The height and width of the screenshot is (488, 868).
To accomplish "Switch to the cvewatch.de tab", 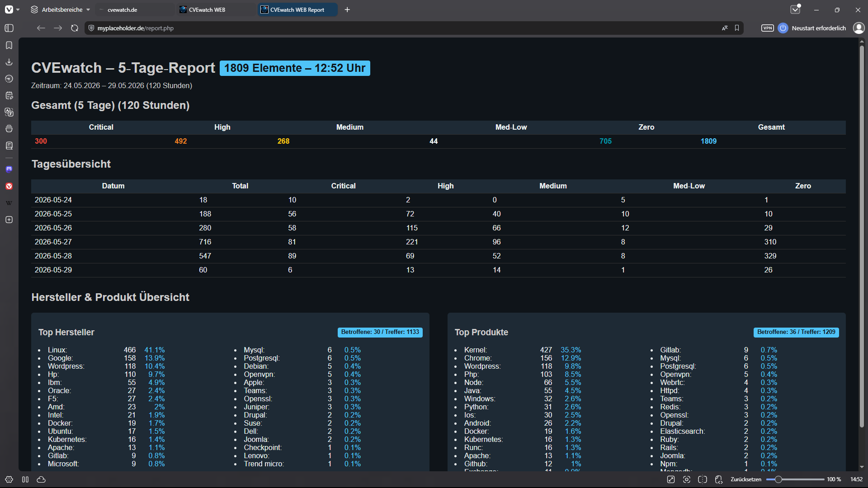I will coord(136,9).
